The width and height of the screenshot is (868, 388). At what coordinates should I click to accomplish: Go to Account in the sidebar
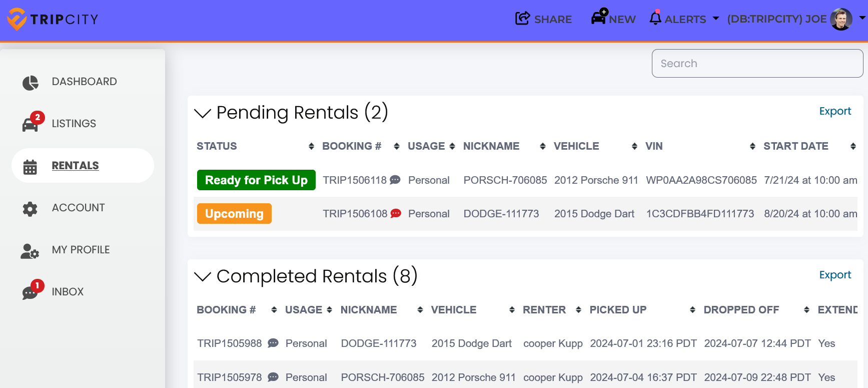tap(78, 208)
